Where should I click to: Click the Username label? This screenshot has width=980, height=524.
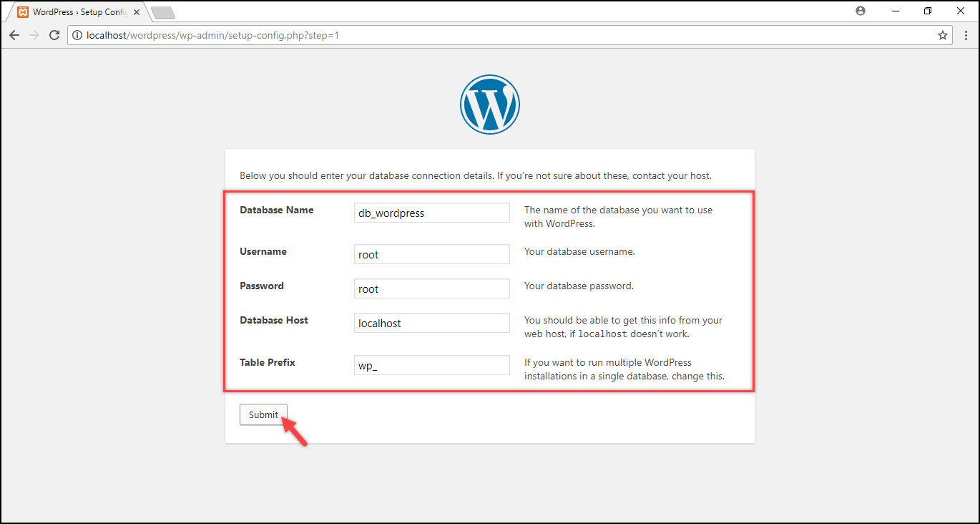[x=263, y=251]
